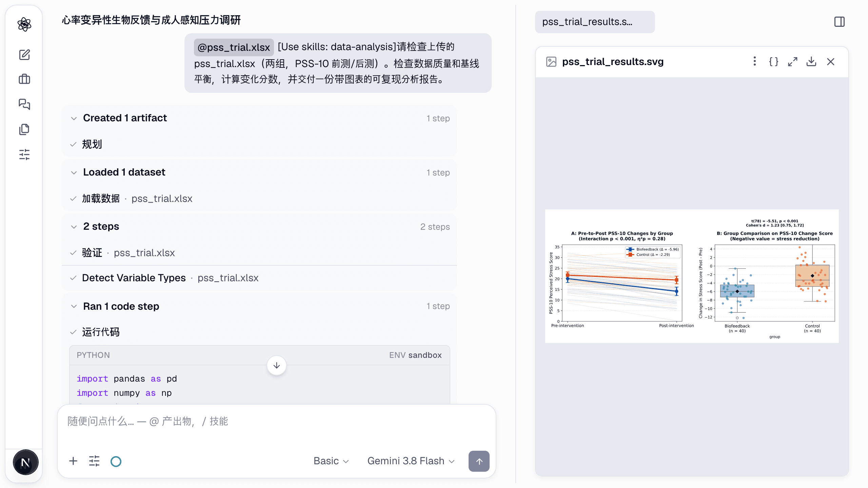Viewport: 868px width, 488px height.
Task: Click the 'import pandas as pd' code line
Action: click(127, 379)
